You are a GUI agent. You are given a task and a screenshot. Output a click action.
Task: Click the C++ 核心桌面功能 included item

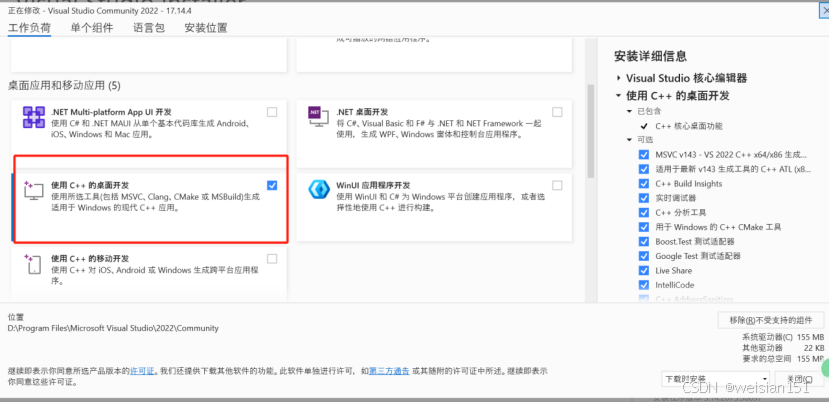689,126
